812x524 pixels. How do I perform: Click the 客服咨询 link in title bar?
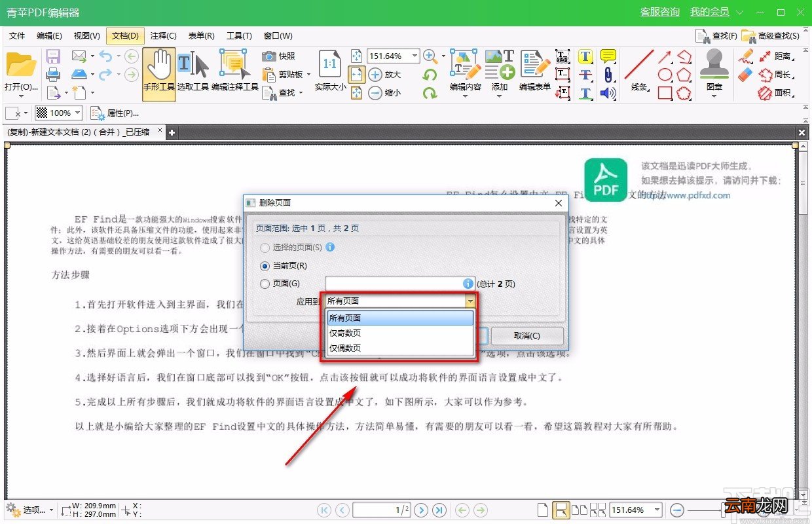[660, 12]
